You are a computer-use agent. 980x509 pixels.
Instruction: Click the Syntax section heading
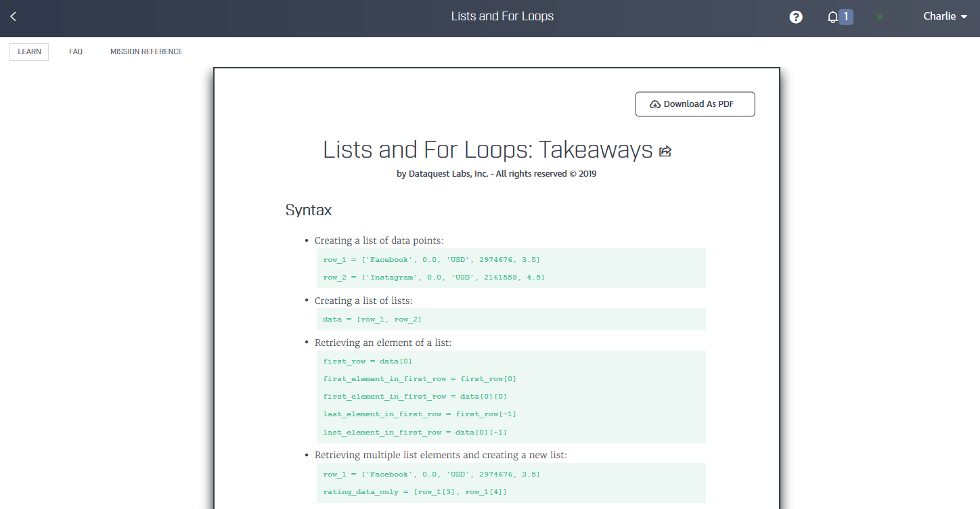pos(309,210)
